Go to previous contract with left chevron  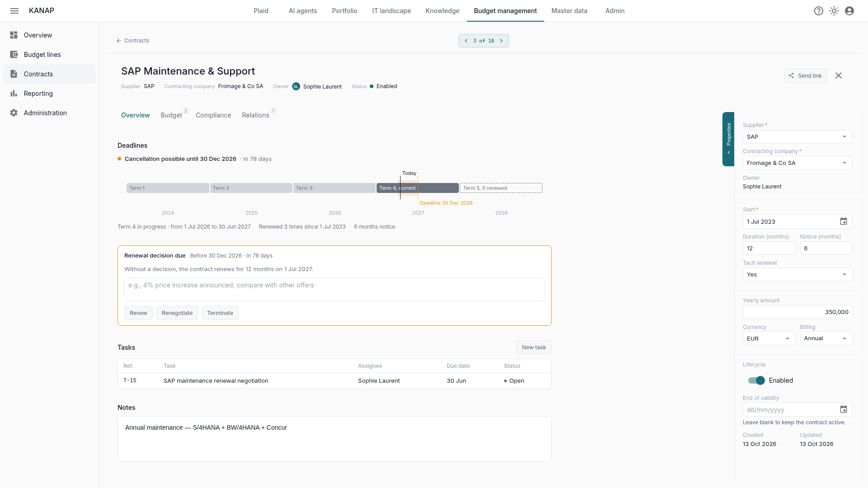pos(466,41)
